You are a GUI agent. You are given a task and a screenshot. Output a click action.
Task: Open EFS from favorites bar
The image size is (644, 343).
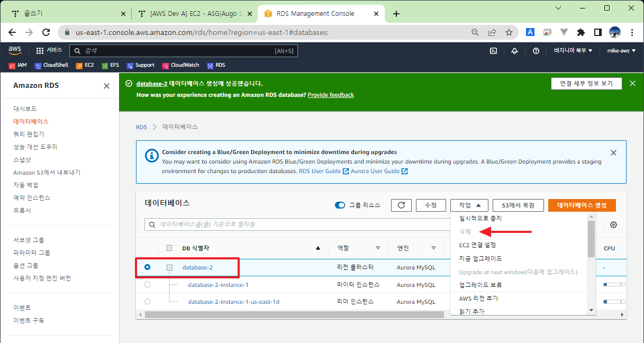(110, 65)
